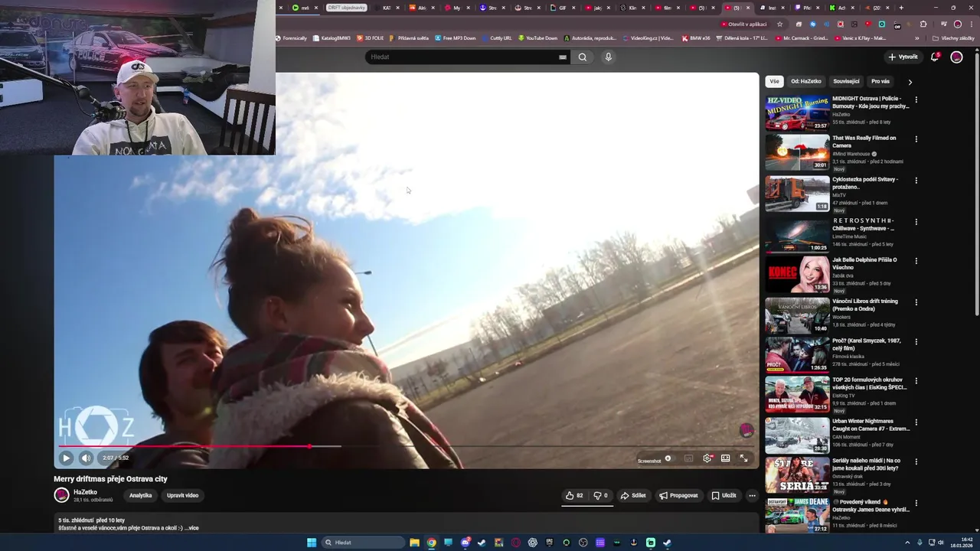The height and width of the screenshot is (551, 980).
Task: Open more actions ellipsis under the video
Action: tap(752, 495)
